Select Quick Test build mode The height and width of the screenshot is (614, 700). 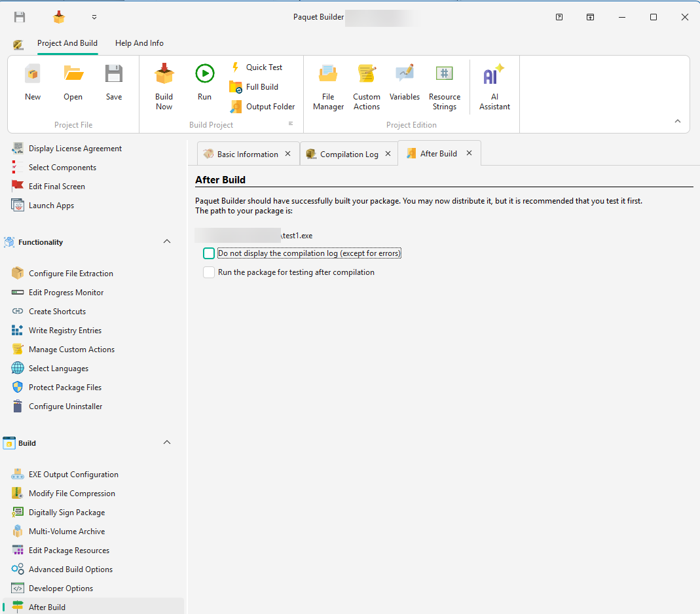click(263, 67)
